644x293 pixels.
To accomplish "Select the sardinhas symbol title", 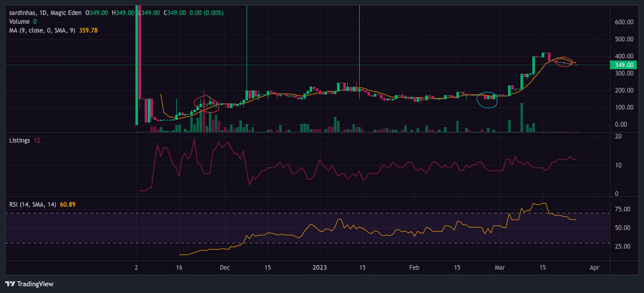I will coord(45,12).
